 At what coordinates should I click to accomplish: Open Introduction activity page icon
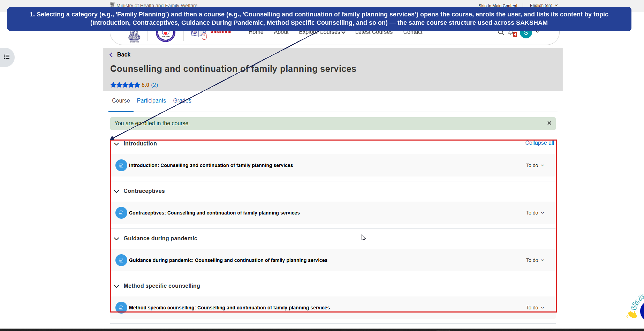point(121,165)
